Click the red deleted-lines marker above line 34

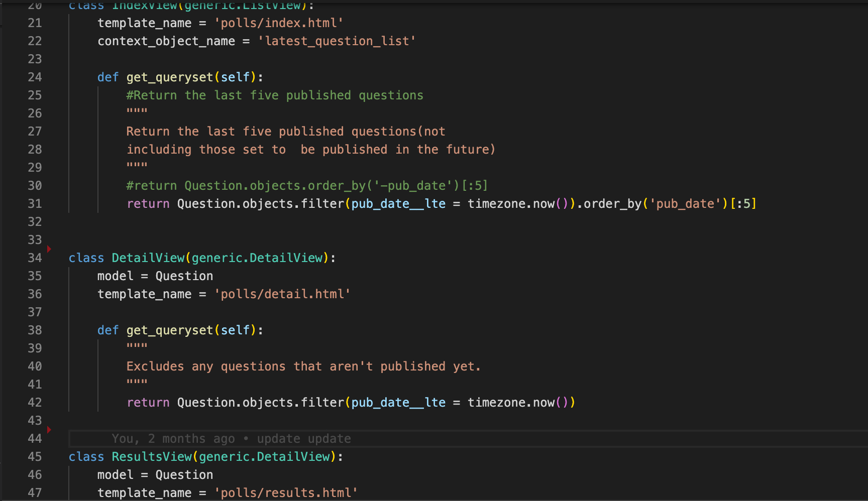pyautogui.click(x=49, y=249)
